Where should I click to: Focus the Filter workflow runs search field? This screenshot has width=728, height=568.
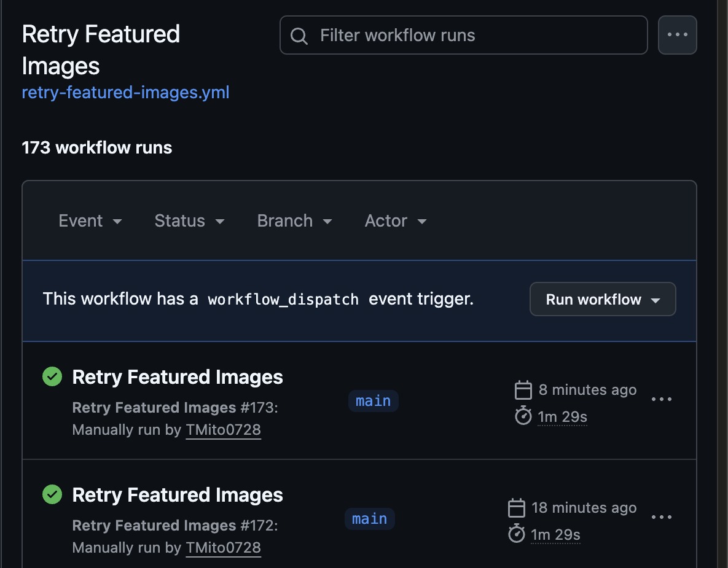[463, 35]
